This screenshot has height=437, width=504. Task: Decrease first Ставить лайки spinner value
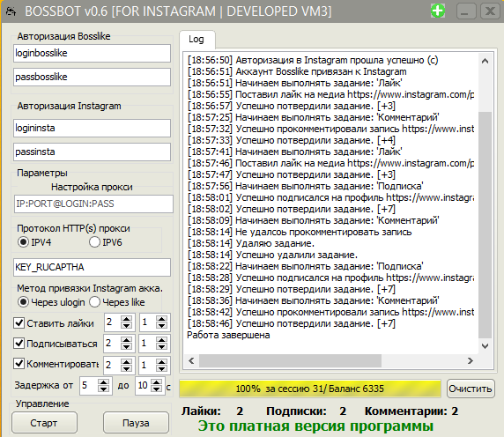[127, 325]
